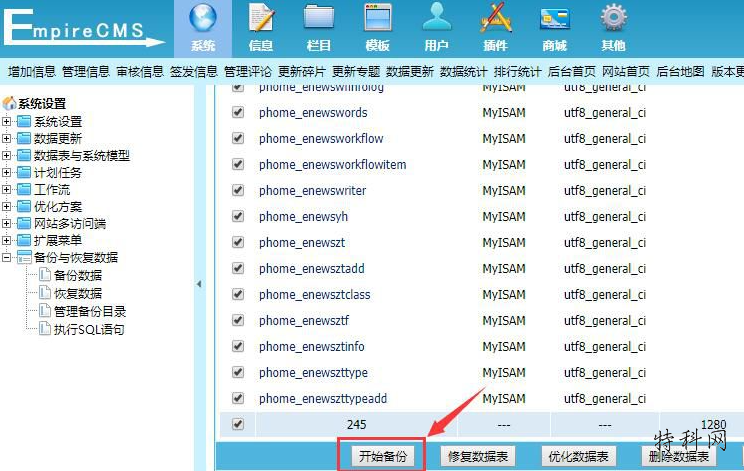The width and height of the screenshot is (744, 471).
Task: Open the 系统 globe icon section
Action: 203,28
